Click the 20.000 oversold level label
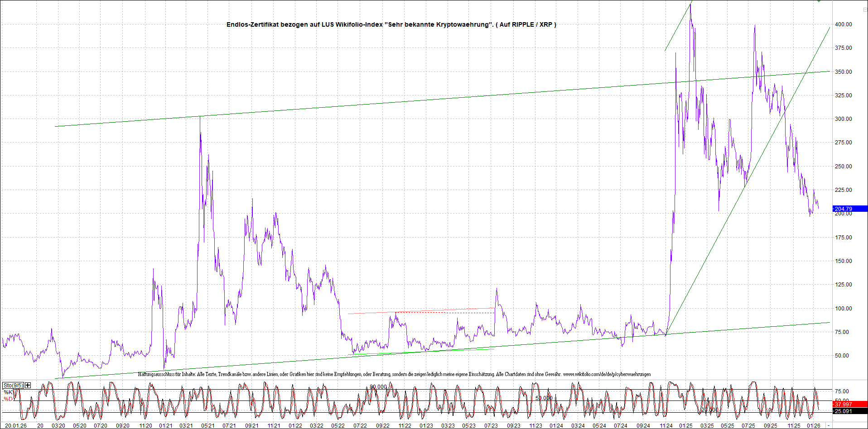Viewport: 868px width, 429px height. (x=709, y=410)
